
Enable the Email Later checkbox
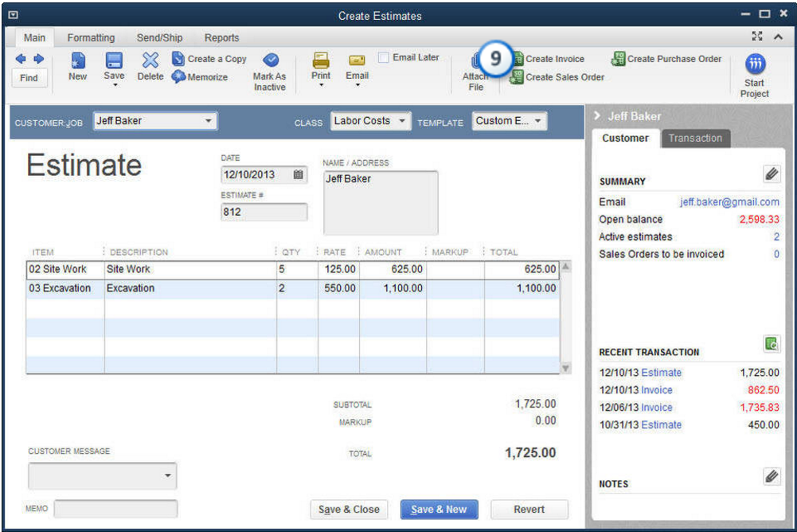384,57
